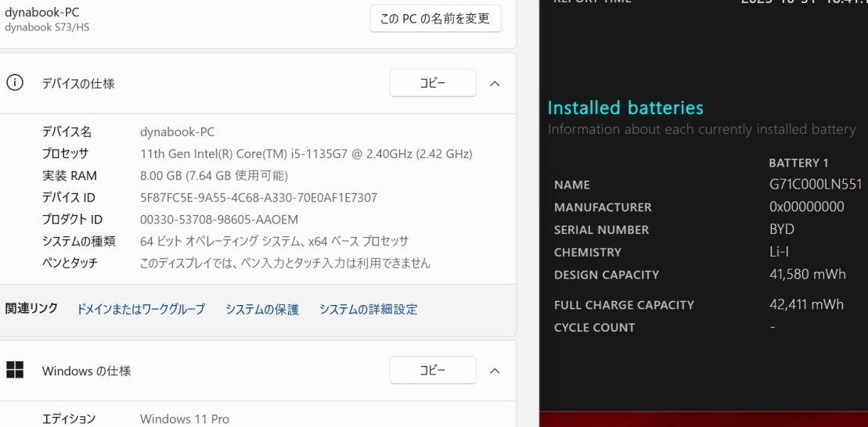This screenshot has width=868, height=427.
Task: Select the プロダクト ID value 00330-53708
Action: [219, 220]
